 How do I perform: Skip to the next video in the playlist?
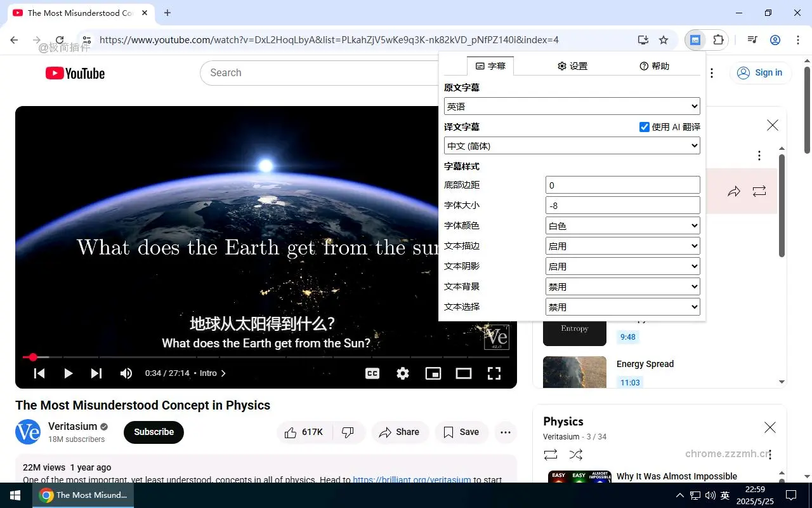[96, 373]
